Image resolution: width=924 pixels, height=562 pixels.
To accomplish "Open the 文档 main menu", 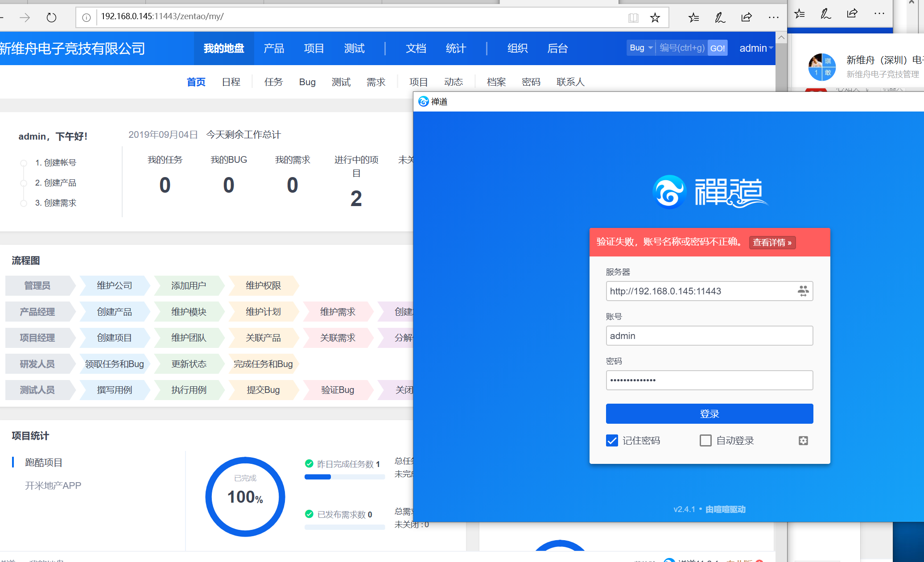I will point(416,48).
